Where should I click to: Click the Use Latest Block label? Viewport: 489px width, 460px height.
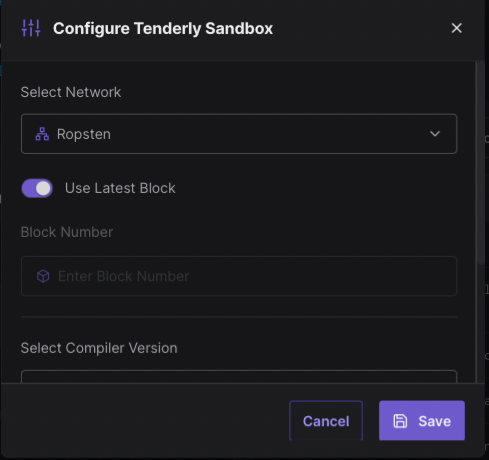click(x=120, y=188)
